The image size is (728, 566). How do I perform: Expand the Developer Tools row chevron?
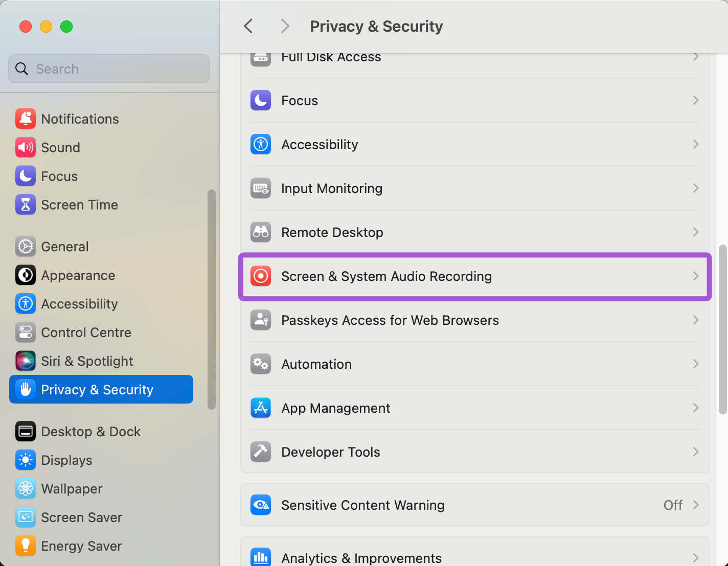point(696,452)
